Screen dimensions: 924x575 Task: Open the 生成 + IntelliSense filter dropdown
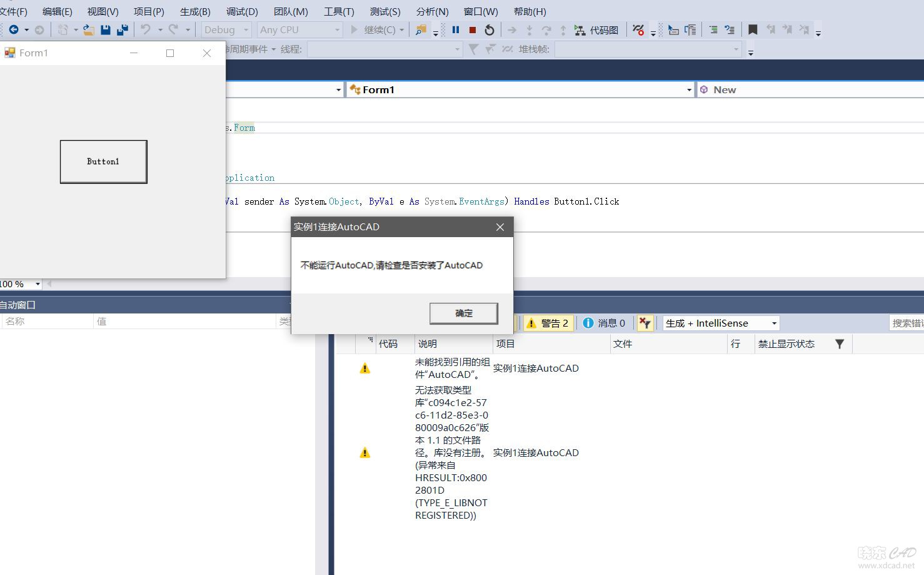coord(721,323)
